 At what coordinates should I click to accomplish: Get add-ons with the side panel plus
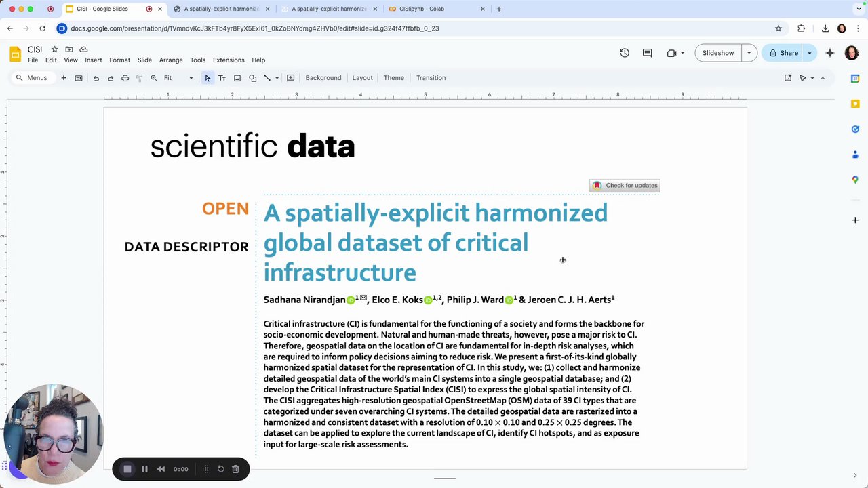(x=855, y=220)
